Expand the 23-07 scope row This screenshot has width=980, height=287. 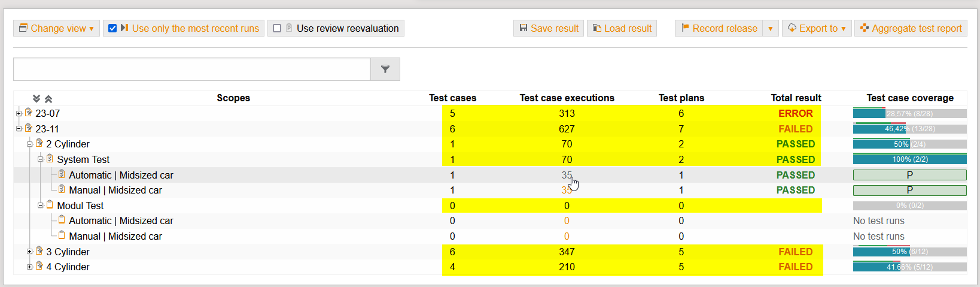[19, 113]
